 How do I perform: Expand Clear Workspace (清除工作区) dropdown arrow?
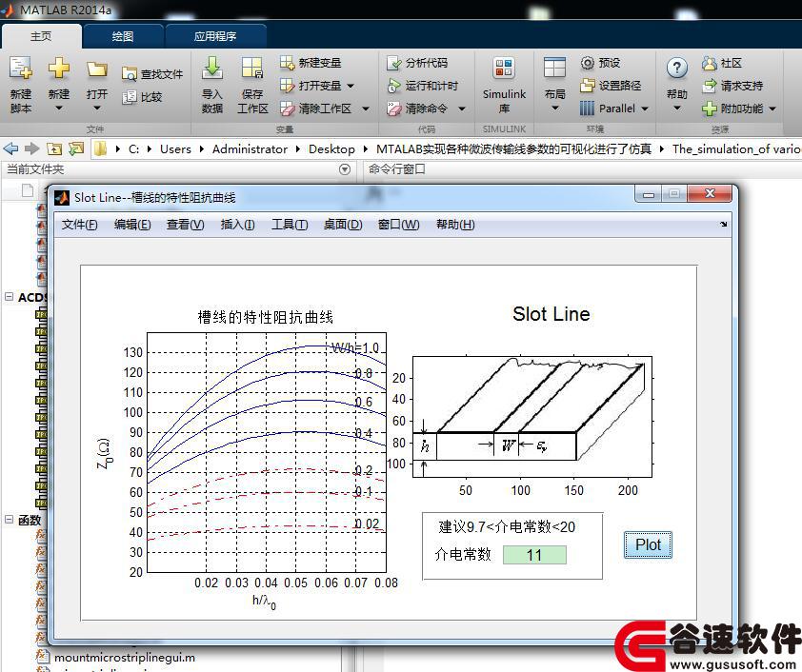pos(365,109)
